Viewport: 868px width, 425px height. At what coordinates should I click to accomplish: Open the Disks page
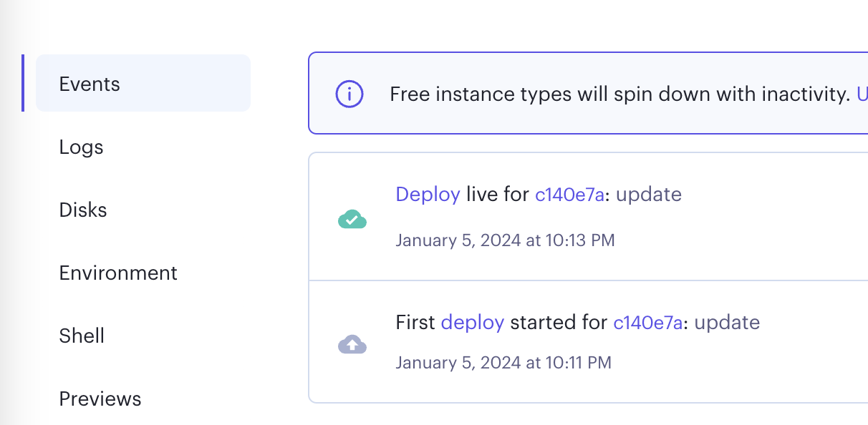click(83, 210)
